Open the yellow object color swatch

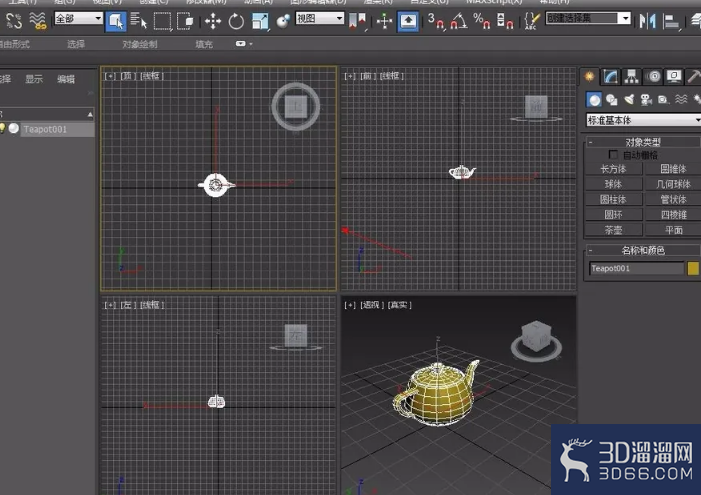click(x=693, y=268)
